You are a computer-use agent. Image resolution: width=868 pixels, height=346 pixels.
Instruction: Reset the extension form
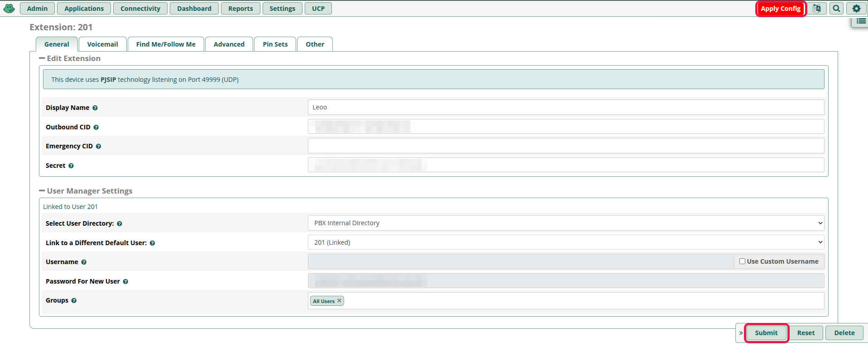pos(806,333)
